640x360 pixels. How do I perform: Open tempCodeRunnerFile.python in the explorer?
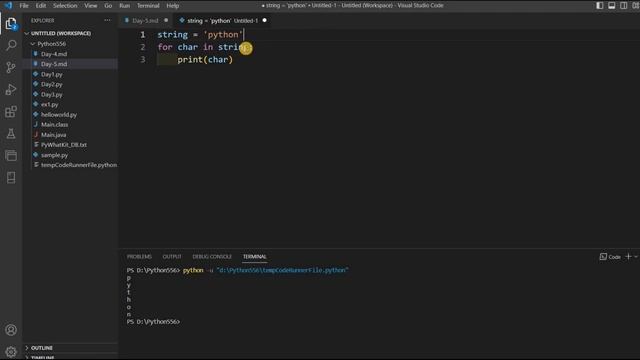point(79,165)
